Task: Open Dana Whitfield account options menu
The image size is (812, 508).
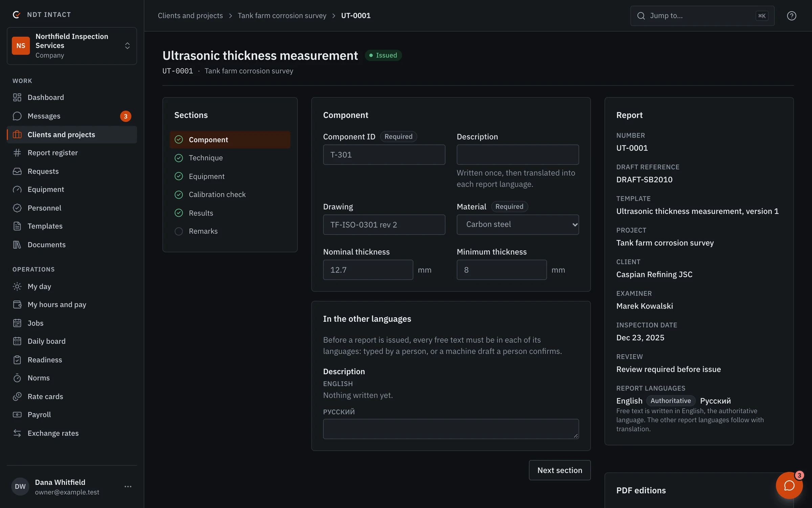Action: (128, 487)
